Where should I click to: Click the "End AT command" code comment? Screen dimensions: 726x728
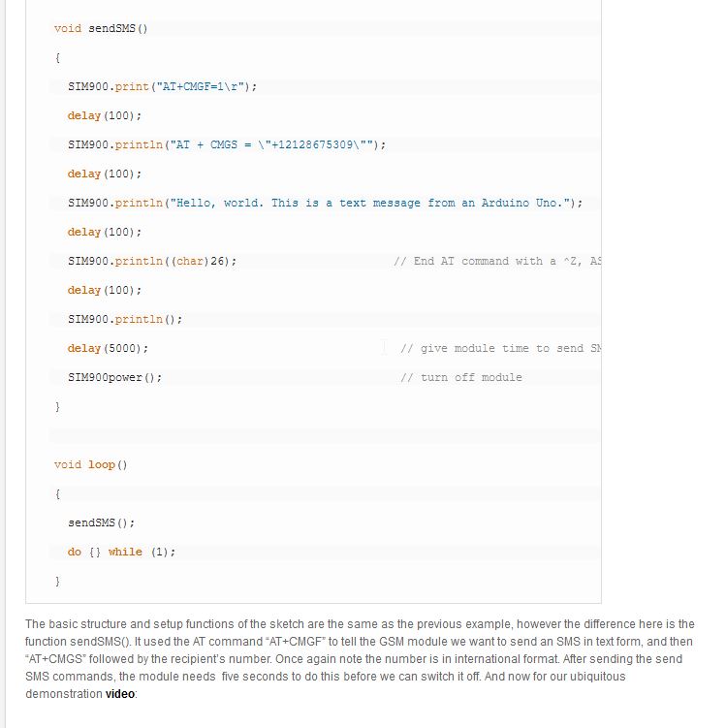pyautogui.click(x=497, y=261)
